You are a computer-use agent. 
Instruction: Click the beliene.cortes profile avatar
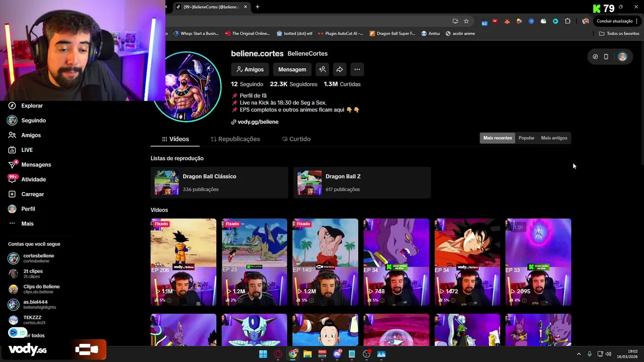tap(187, 86)
